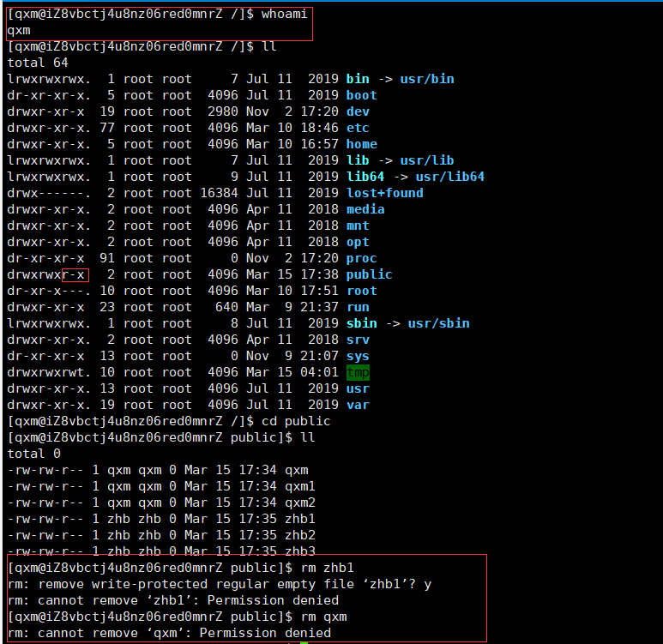The height and width of the screenshot is (644, 663).
Task: Click the 'usr/sbin' symlink target
Action: [438, 323]
